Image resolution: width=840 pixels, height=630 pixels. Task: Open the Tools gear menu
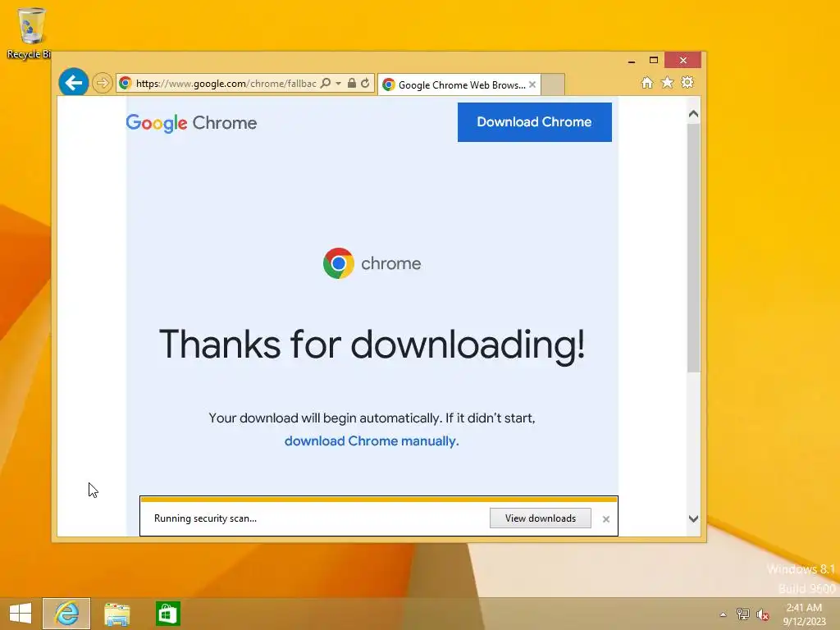point(687,83)
